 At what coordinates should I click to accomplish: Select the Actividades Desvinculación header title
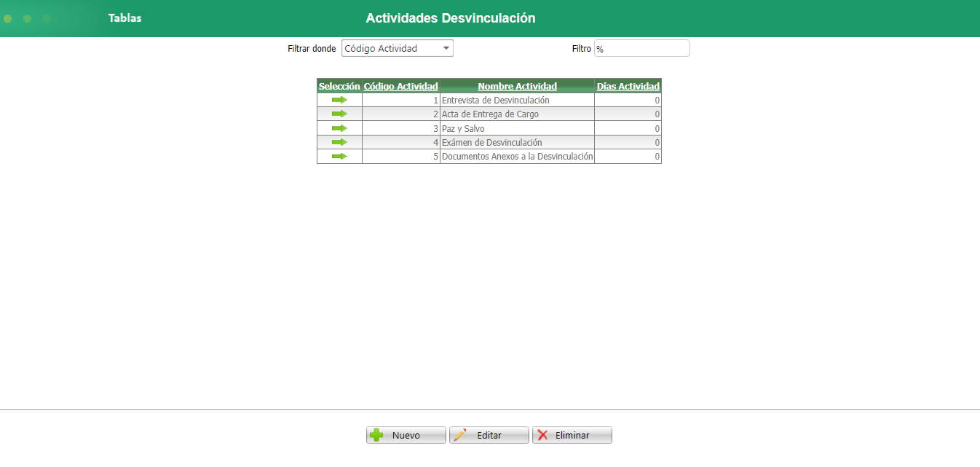451,17
